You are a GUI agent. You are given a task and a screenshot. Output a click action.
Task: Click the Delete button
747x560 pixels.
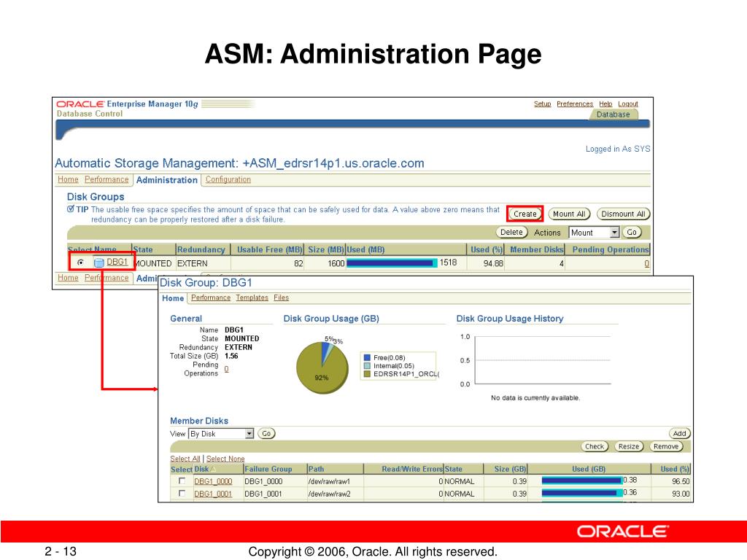click(511, 232)
